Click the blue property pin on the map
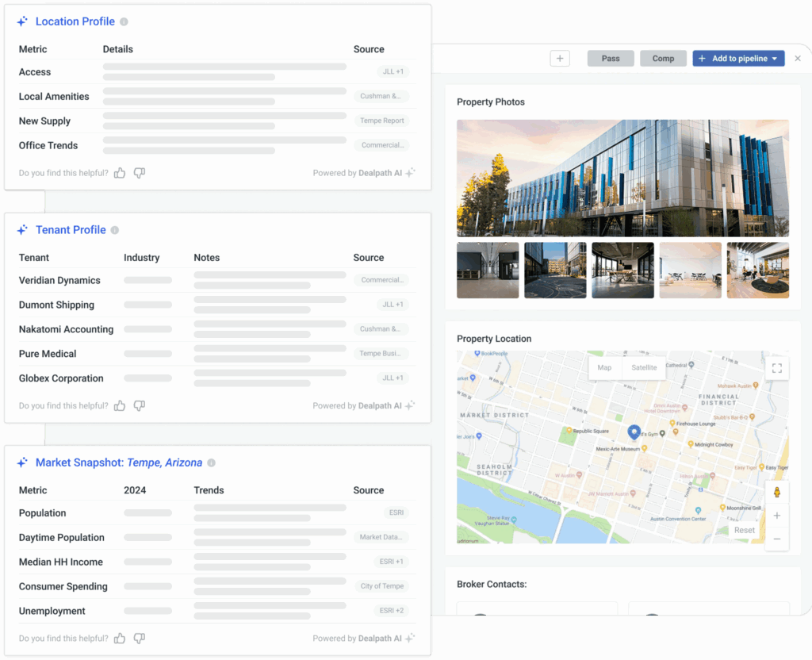 634,432
